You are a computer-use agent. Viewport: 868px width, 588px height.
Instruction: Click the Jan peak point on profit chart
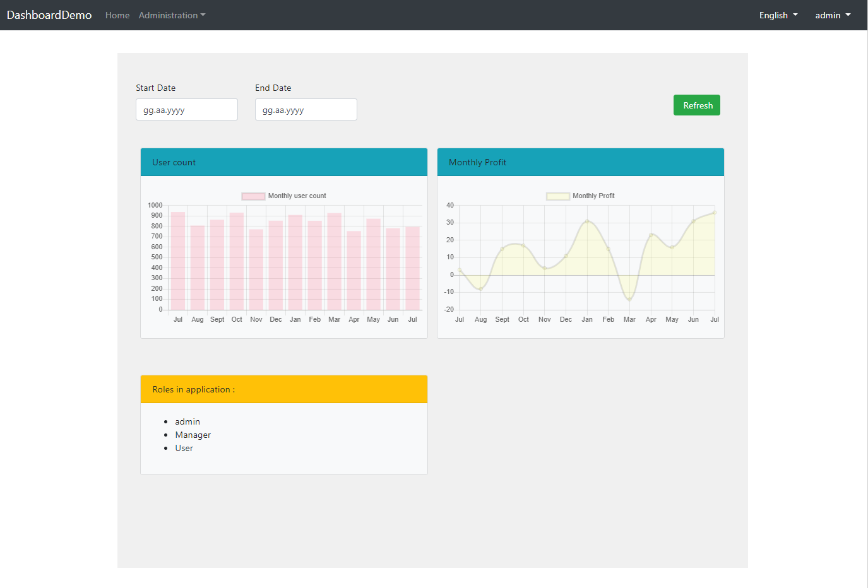587,221
